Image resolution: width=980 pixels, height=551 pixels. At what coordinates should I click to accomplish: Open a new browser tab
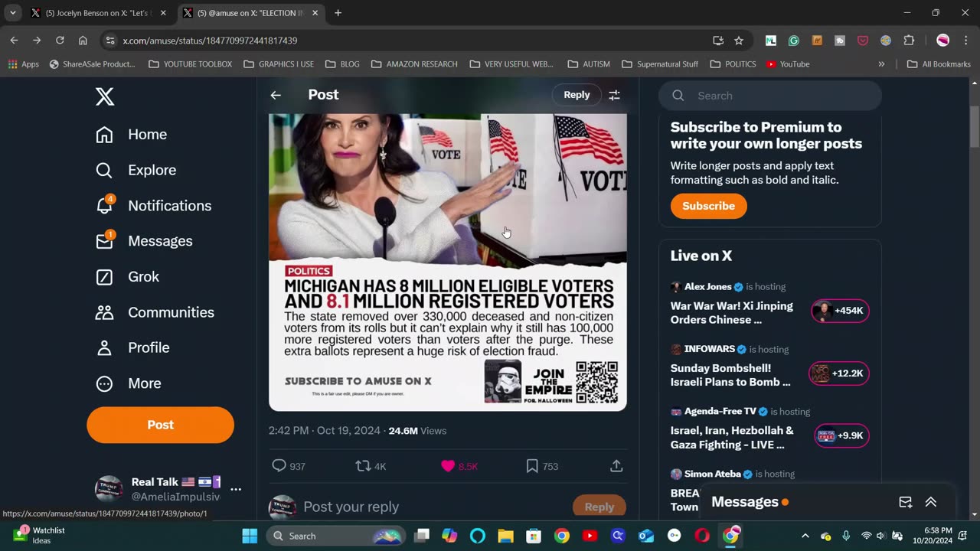[x=338, y=13]
